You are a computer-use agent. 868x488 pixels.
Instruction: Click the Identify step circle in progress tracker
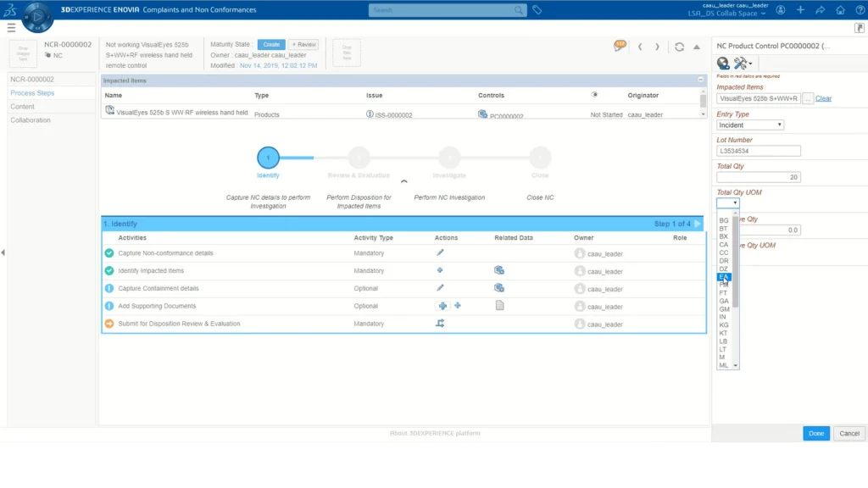pos(268,158)
